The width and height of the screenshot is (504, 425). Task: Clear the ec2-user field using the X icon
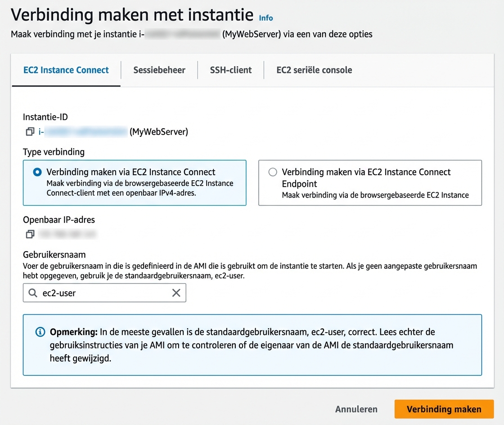click(176, 293)
